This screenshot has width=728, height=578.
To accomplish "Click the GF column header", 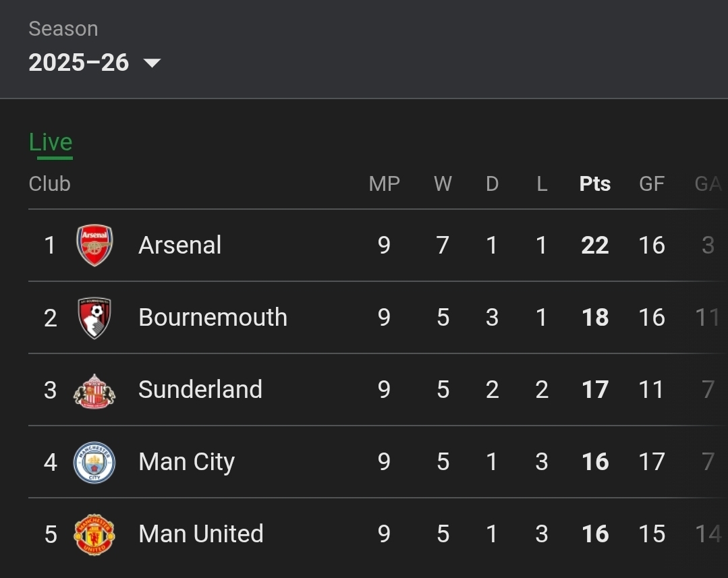I will click(x=652, y=184).
